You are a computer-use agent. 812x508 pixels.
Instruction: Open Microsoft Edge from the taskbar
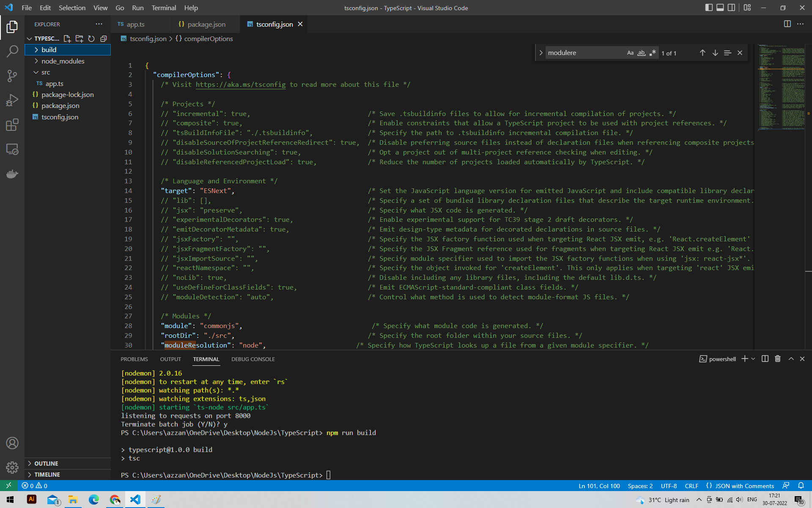click(93, 500)
